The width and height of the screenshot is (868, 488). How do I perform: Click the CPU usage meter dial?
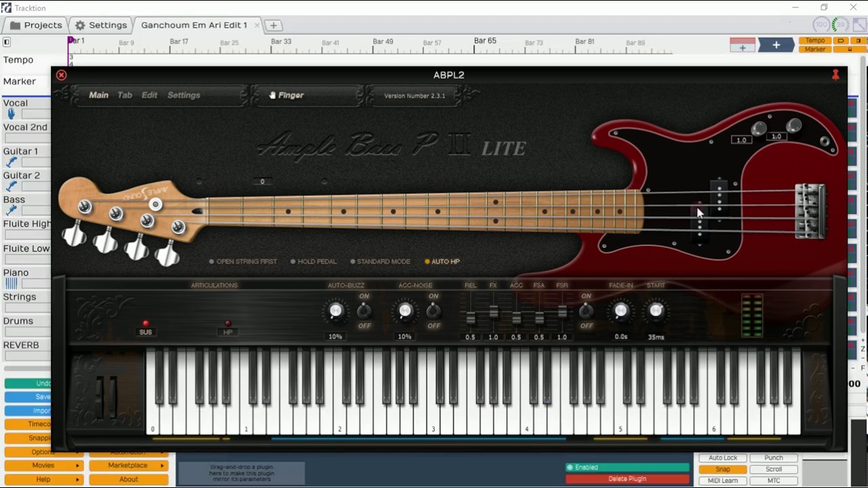click(841, 25)
